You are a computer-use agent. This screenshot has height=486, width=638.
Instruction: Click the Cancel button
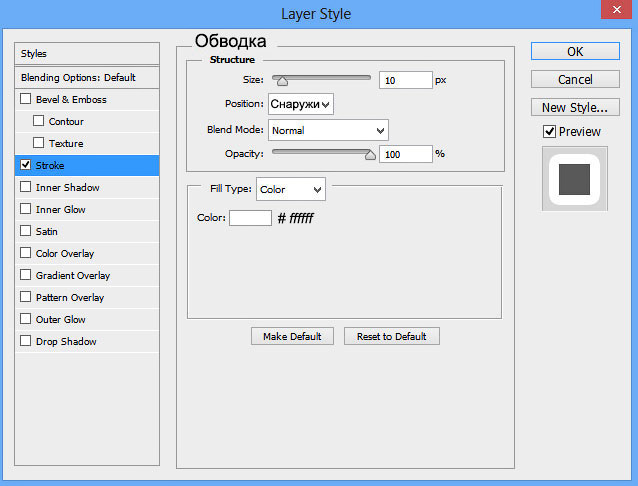click(575, 79)
